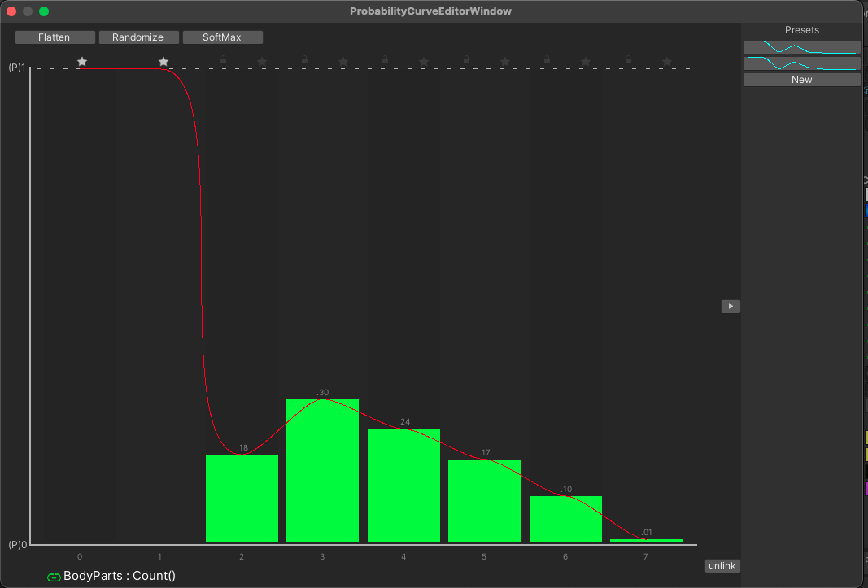Create a New preset
The image size is (868, 588).
pos(801,80)
